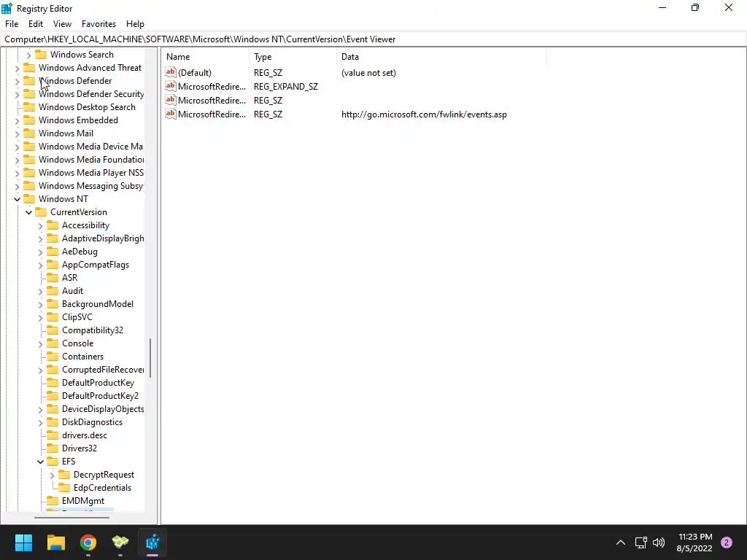Viewport: 747px width, 560px height.
Task: Click the EMDMgmt folder icon
Action: click(53, 501)
